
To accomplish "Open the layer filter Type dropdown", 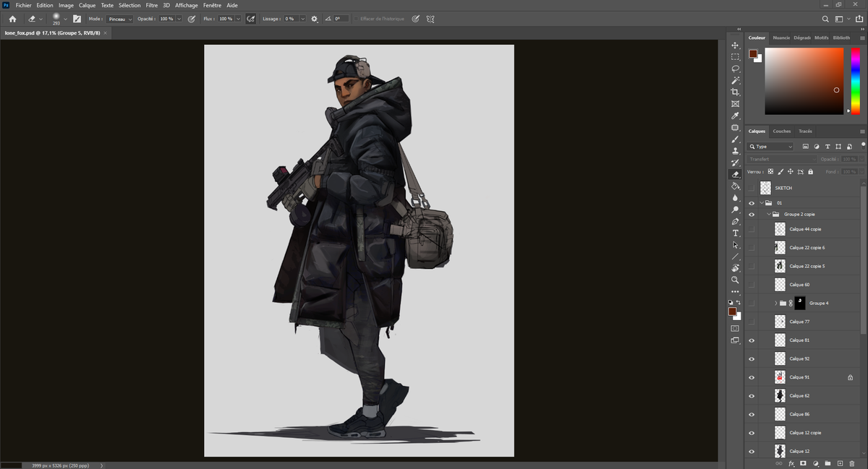I will 771,146.
